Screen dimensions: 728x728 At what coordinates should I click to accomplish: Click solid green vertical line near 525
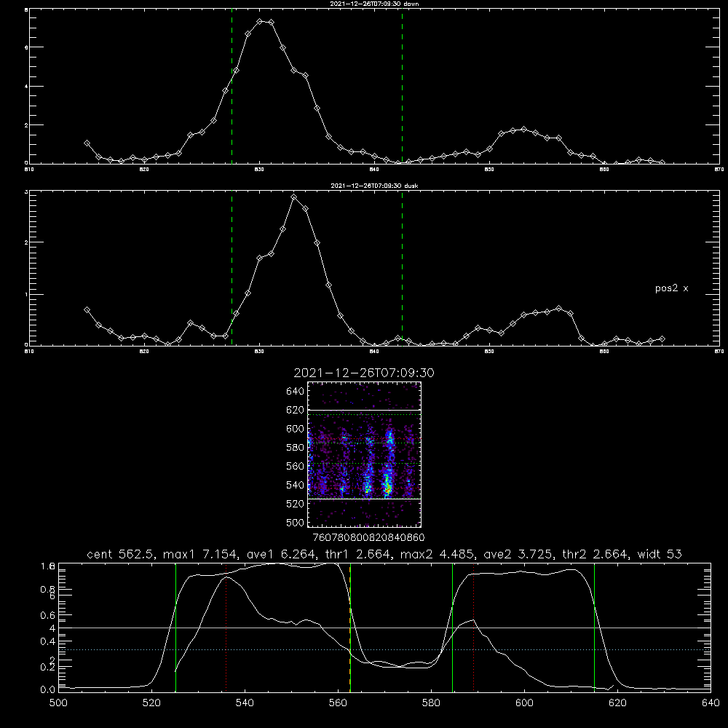176,628
